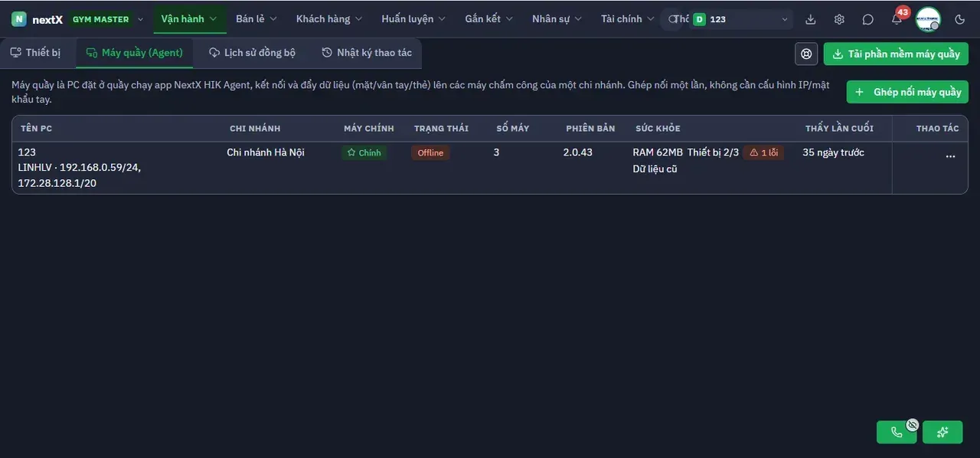Open the Khách hàng menu
Viewport: 980px width, 458px height.
(330, 19)
